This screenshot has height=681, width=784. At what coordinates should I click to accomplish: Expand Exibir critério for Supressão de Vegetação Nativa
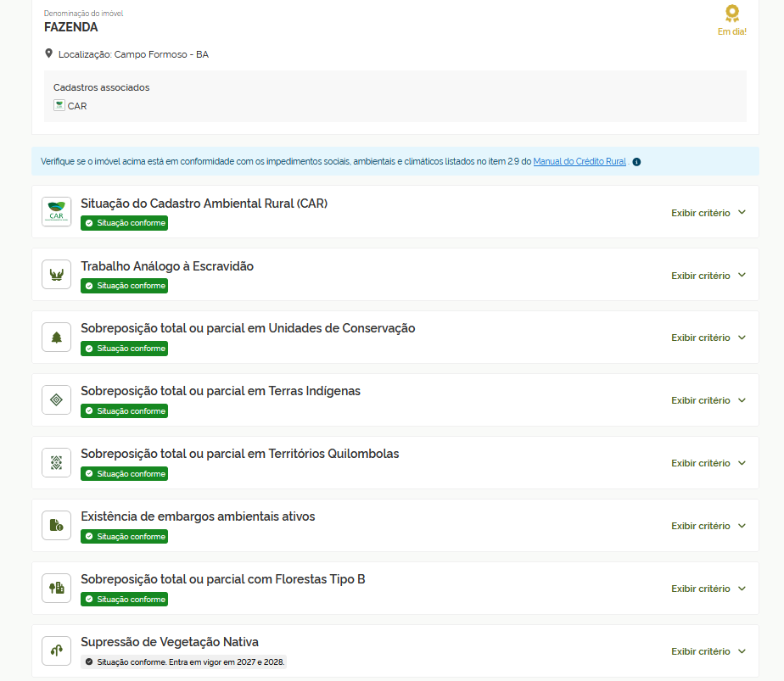708,651
